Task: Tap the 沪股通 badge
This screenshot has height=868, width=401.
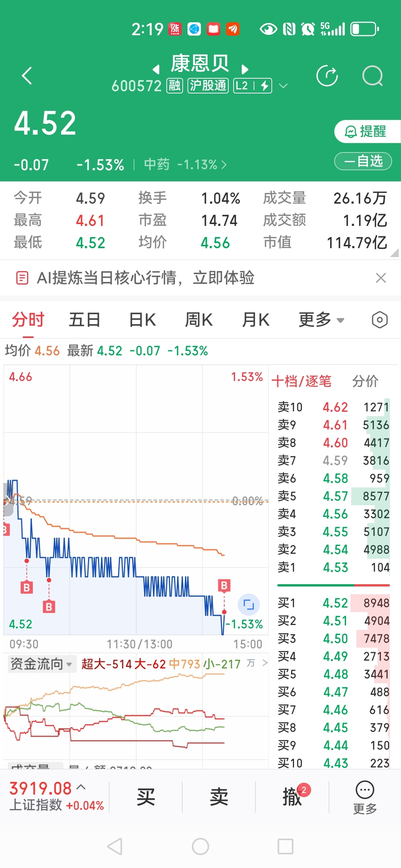Action: pos(208,86)
